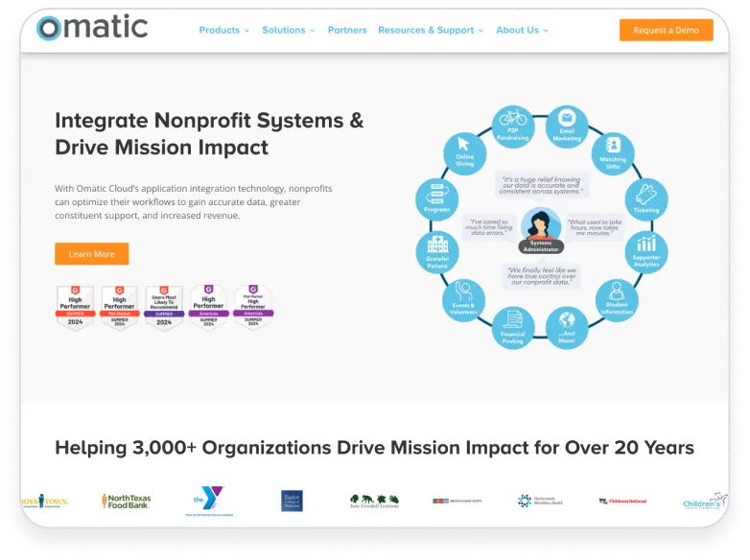The image size is (750, 560).
Task: Expand the Solutions dropdown chevron
Action: click(313, 31)
